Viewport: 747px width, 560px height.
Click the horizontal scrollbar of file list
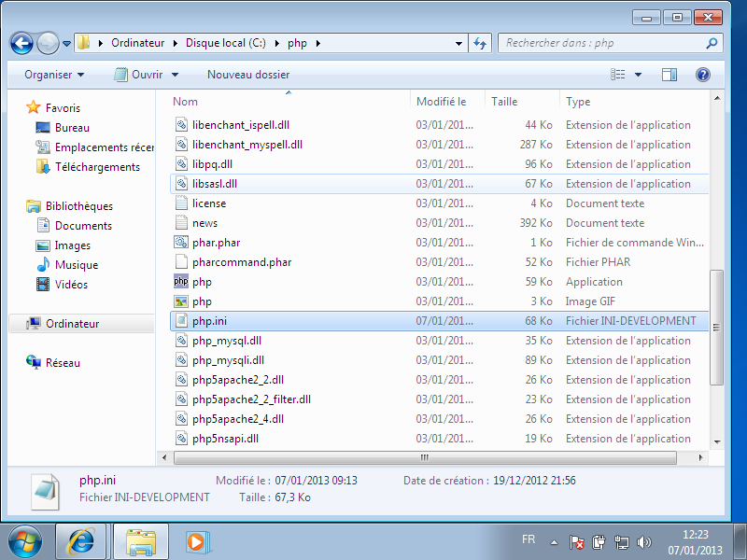tap(425, 457)
